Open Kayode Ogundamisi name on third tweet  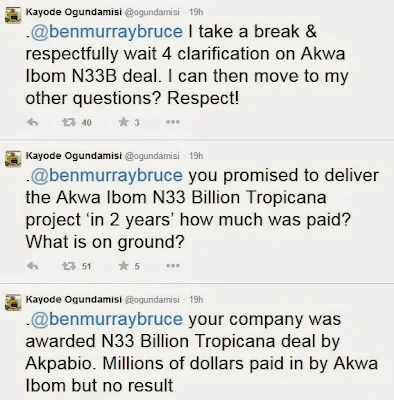pos(74,299)
